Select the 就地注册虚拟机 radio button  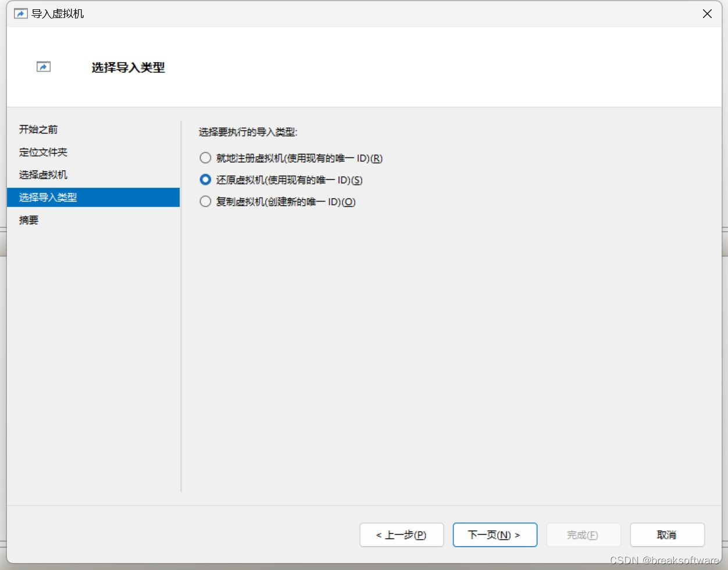205,158
